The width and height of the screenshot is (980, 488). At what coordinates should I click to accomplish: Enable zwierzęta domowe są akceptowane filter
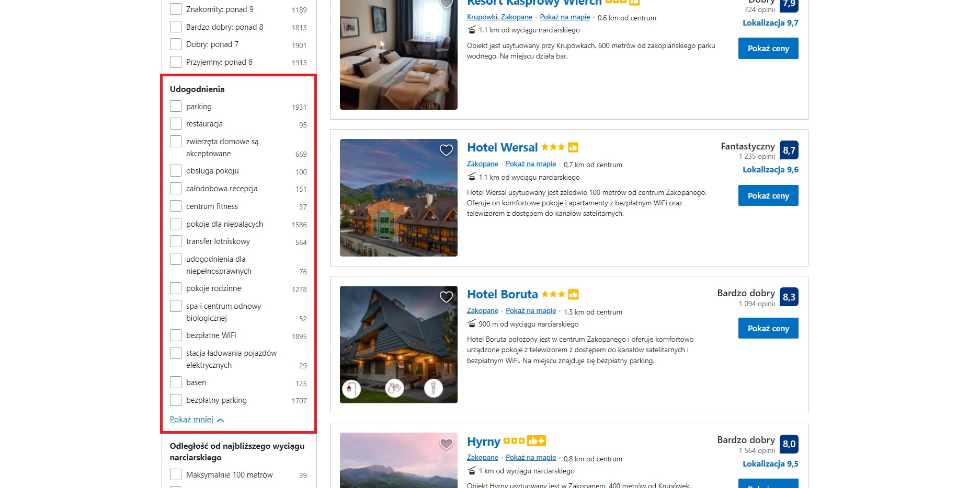coord(176,142)
